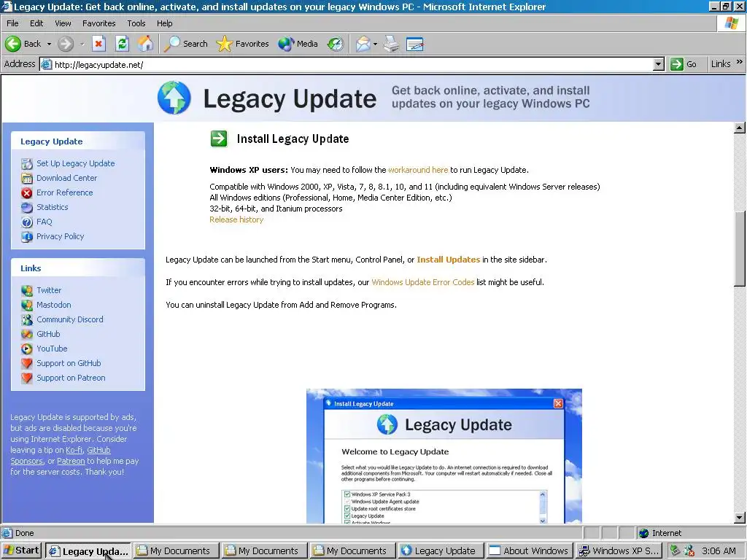The height and width of the screenshot is (560, 747).
Task: Open the Mail button dropdown arrow
Action: click(376, 44)
